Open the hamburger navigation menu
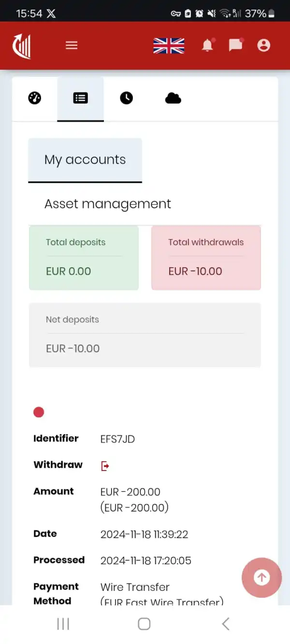Viewport: 290px width, 644px height. pyautogui.click(x=72, y=45)
